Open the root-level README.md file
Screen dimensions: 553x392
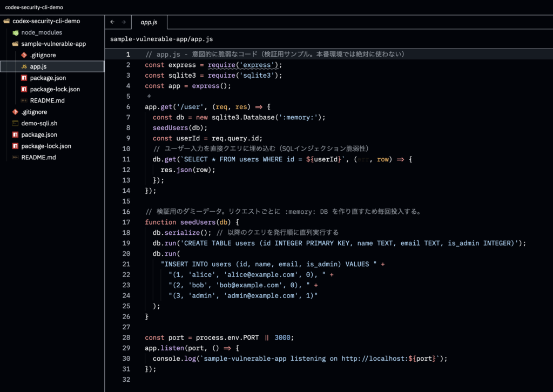tap(38, 157)
